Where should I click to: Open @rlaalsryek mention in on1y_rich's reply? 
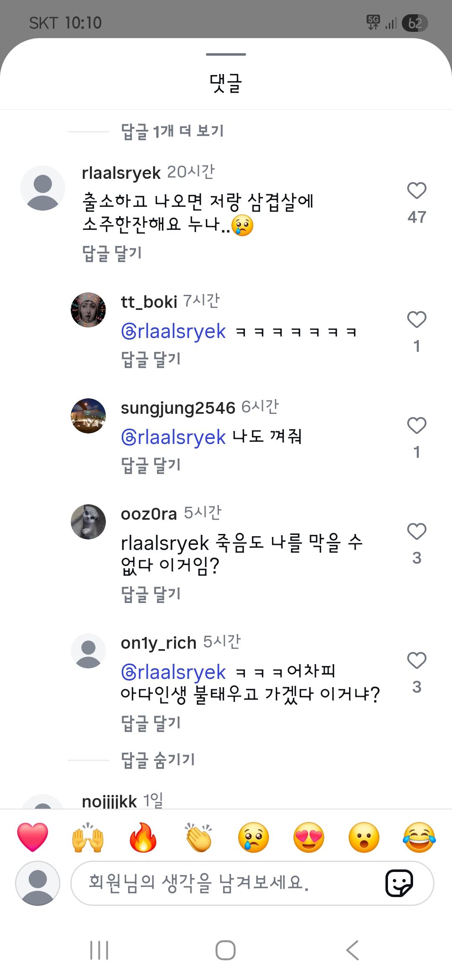coord(173,672)
